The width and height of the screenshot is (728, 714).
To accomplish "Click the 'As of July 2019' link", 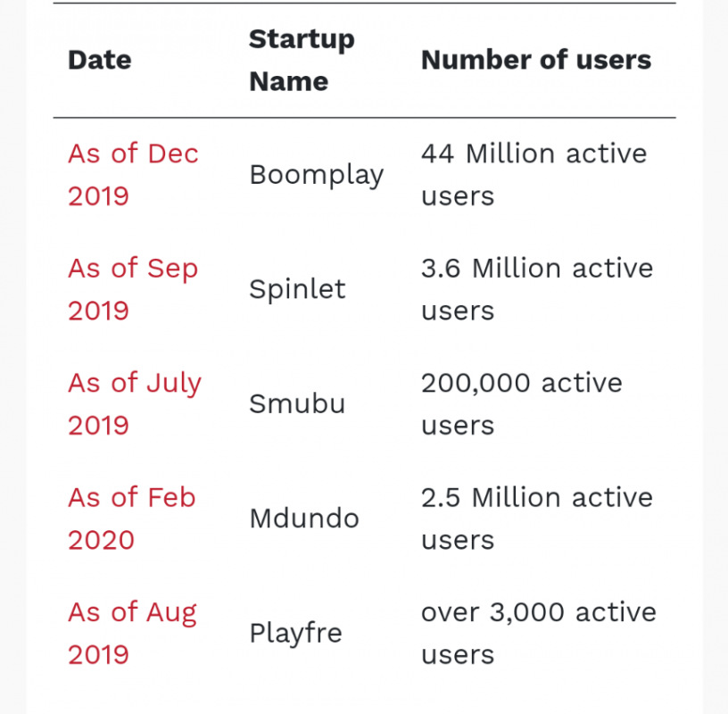I will tap(134, 403).
